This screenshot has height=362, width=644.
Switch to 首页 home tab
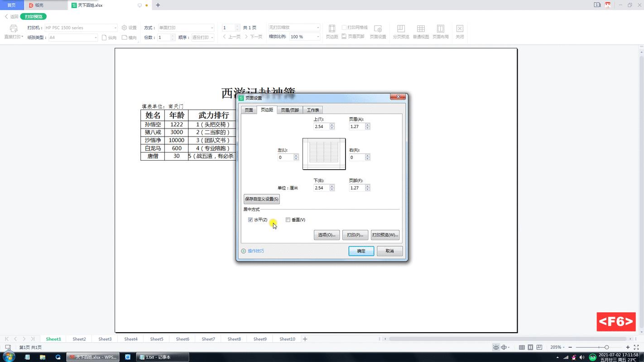11,5
